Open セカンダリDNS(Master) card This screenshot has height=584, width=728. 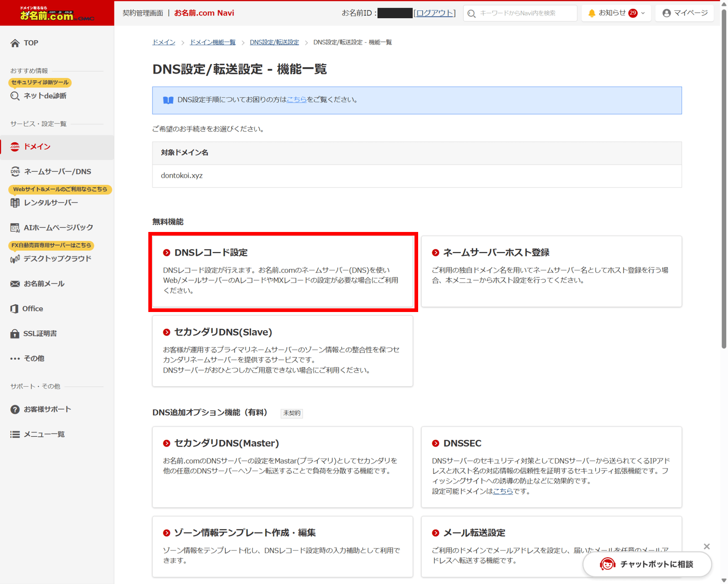(x=283, y=467)
